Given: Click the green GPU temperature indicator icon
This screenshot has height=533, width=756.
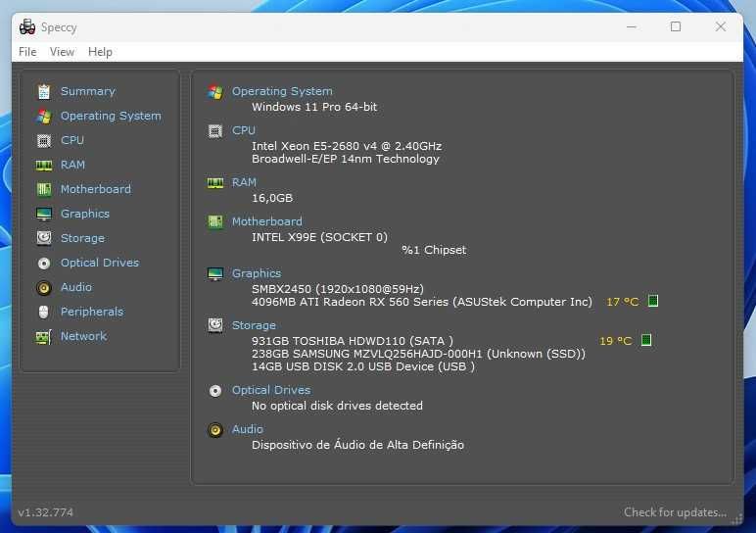Looking at the screenshot, I should [653, 301].
